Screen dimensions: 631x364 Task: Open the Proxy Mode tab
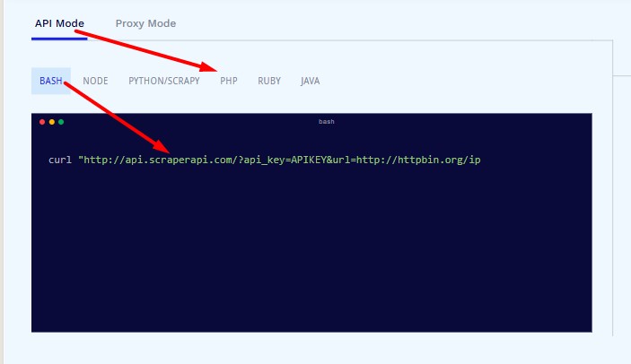click(x=145, y=23)
